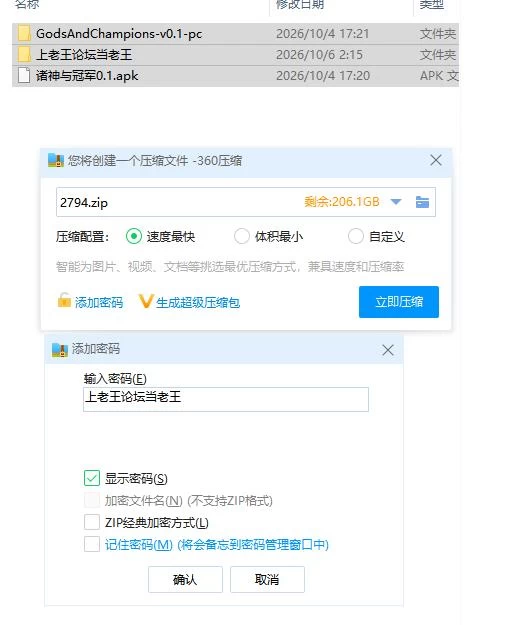This screenshot has width=531, height=625.
Task: Sort files by the 修改日期 column header
Action: (x=300, y=5)
